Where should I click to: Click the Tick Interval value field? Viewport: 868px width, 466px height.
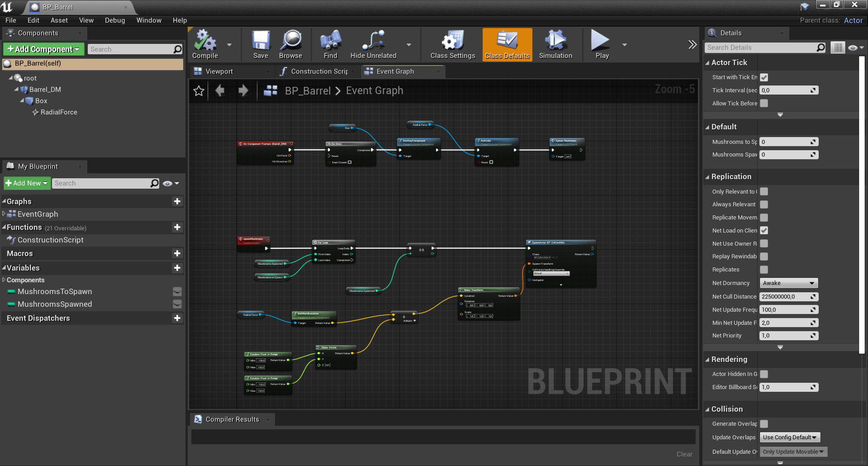pyautogui.click(x=789, y=90)
